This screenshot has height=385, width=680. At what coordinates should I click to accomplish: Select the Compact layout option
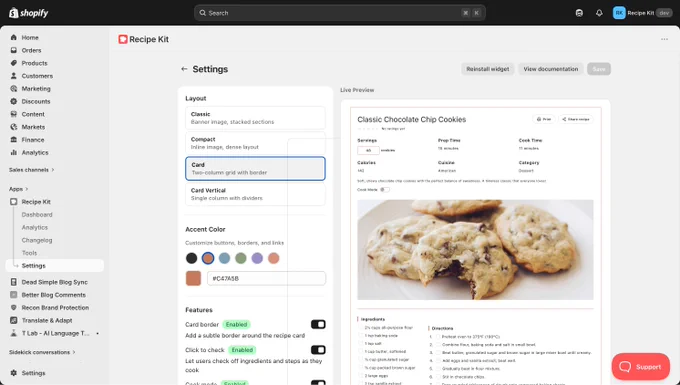click(x=255, y=143)
